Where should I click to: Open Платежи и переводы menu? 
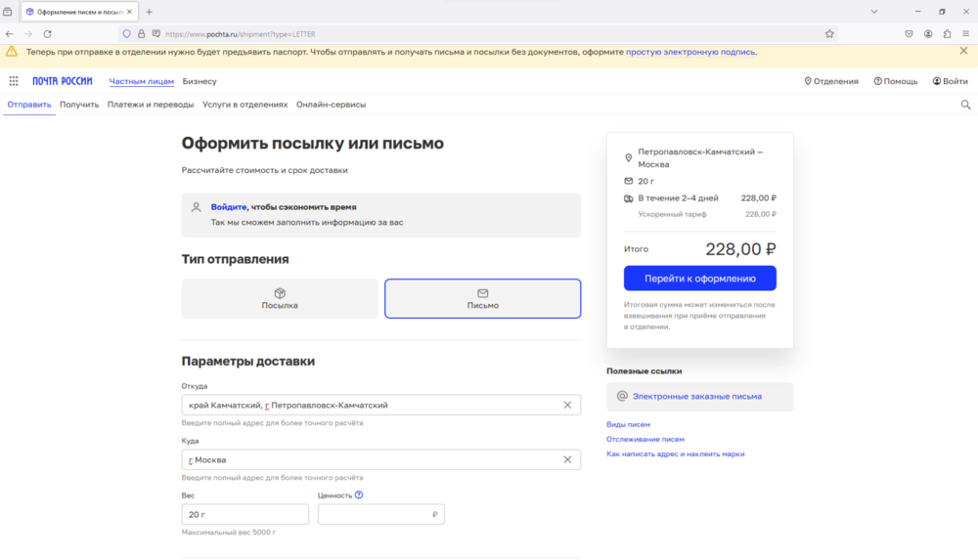tap(151, 105)
